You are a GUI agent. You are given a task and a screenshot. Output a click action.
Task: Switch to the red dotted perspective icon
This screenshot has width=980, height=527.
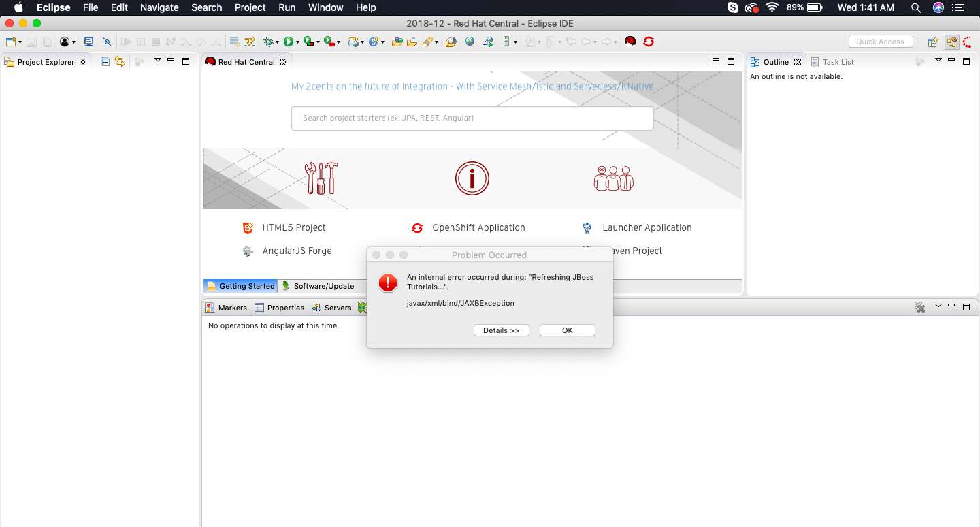[967, 42]
